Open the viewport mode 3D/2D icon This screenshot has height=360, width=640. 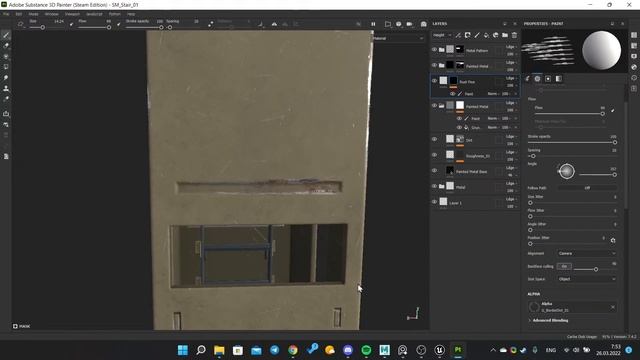tap(388, 24)
